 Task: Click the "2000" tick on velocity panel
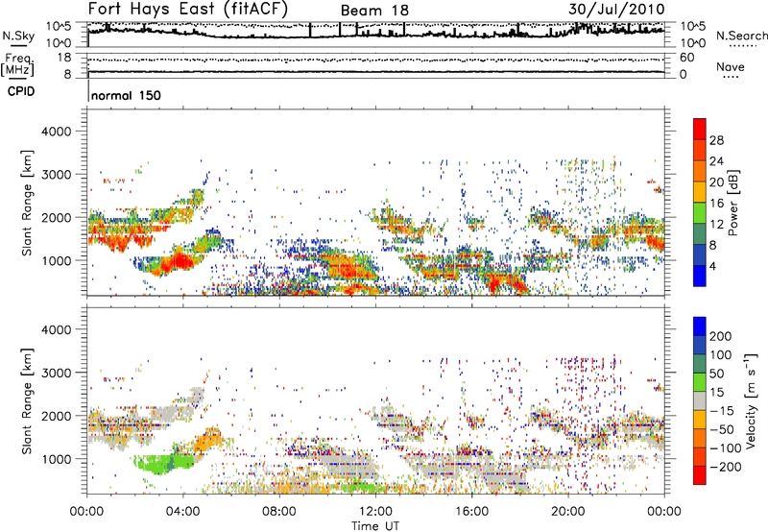tap(57, 416)
